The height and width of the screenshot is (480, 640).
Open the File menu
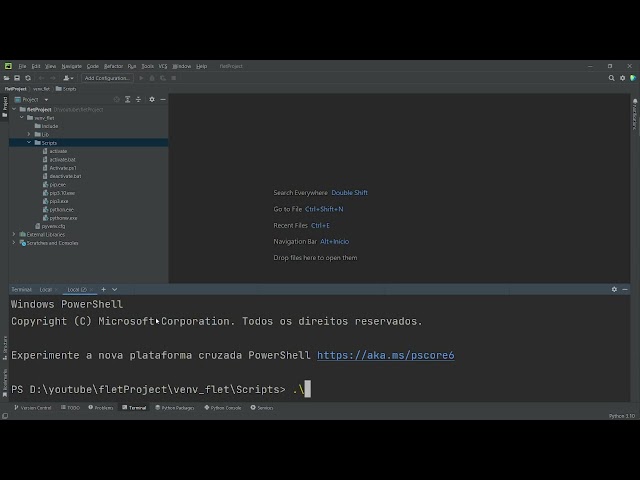click(22, 66)
